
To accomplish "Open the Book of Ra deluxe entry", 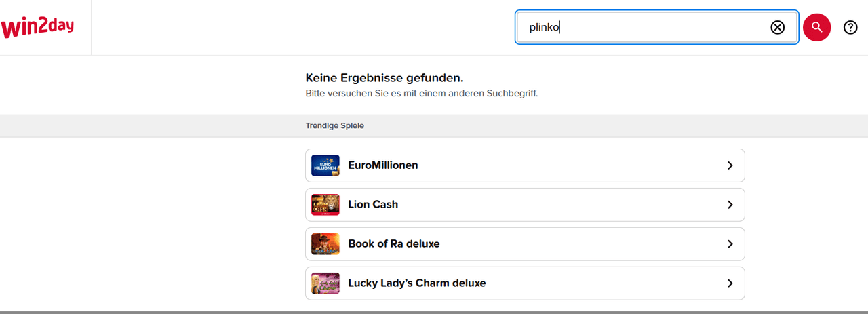I will click(x=394, y=244).
